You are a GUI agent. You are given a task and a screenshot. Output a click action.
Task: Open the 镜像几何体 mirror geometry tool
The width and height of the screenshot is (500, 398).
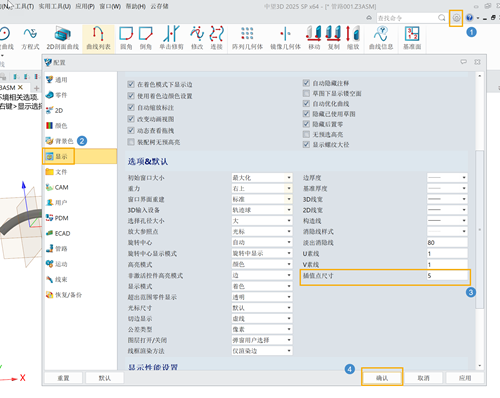[285, 38]
